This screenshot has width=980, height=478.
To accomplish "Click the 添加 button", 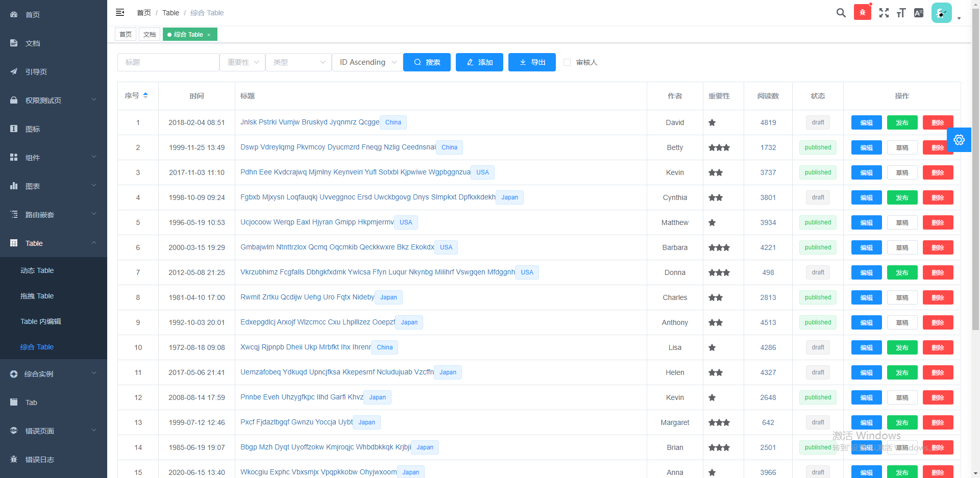I will (x=479, y=62).
